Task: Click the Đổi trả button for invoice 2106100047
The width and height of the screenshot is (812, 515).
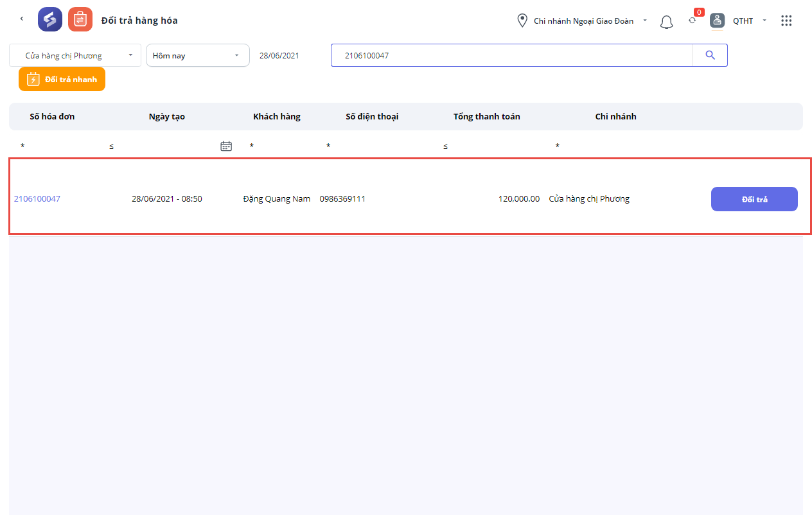Action: click(754, 199)
